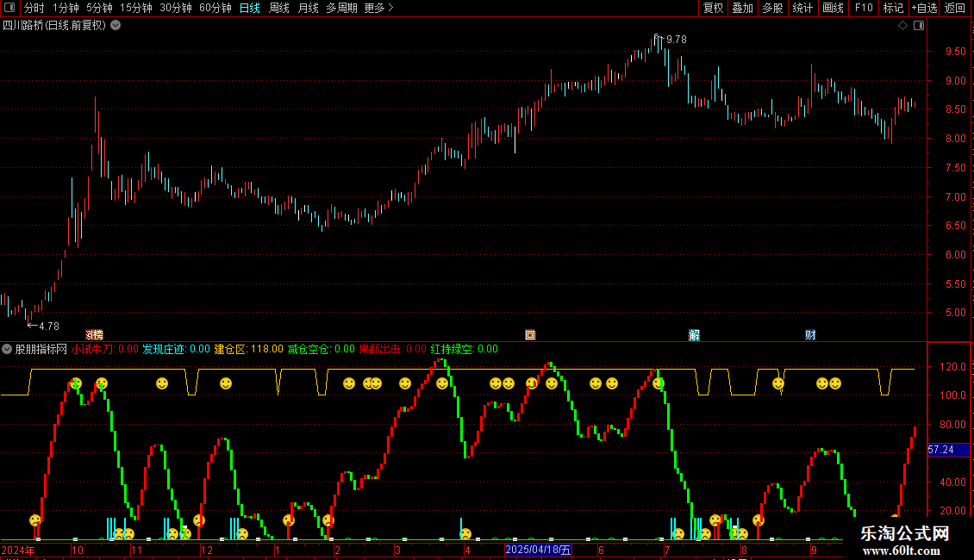Open F10 company info

click(864, 8)
